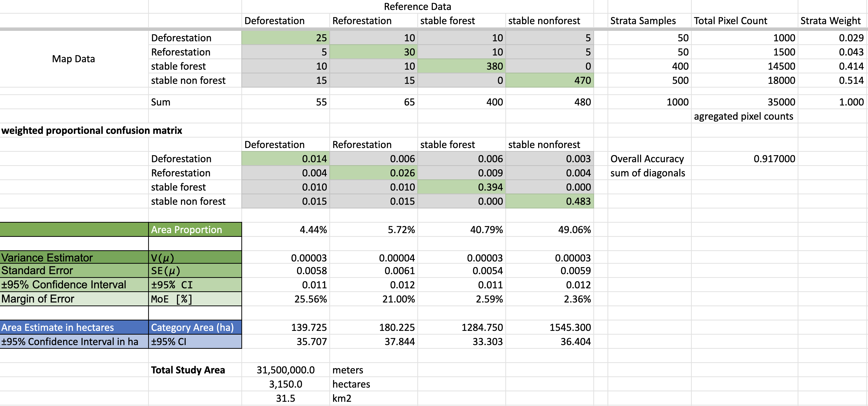Select the Margin of Error 25.56% cell
Image resolution: width=868 pixels, height=406 pixels.
(x=285, y=299)
